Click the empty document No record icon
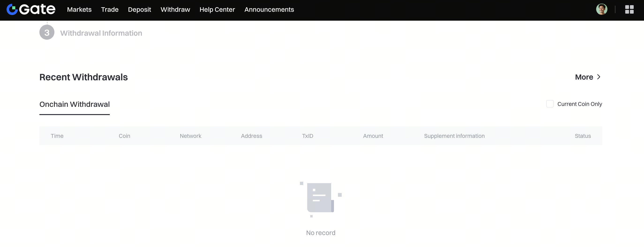The height and width of the screenshot is (247, 644). click(321, 199)
